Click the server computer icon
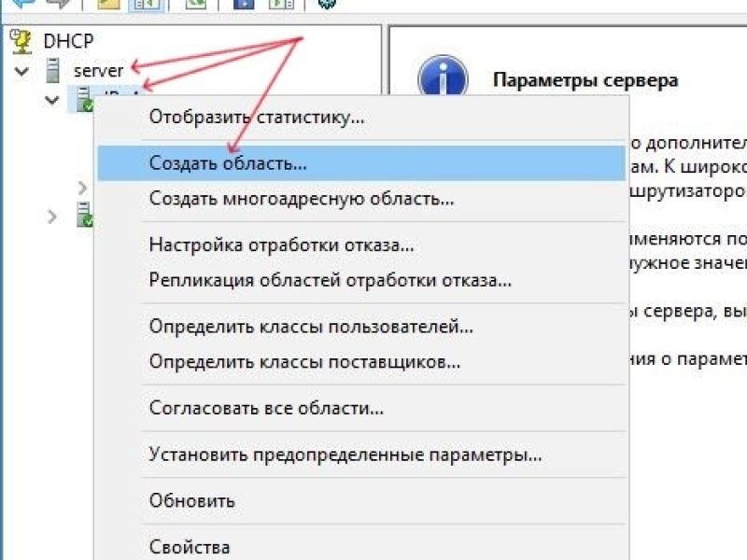 (x=52, y=71)
